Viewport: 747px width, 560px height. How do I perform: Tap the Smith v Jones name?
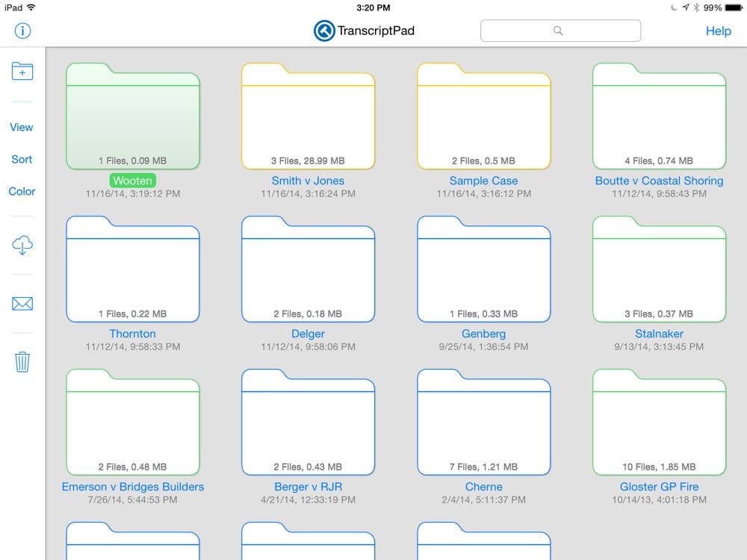tap(309, 181)
